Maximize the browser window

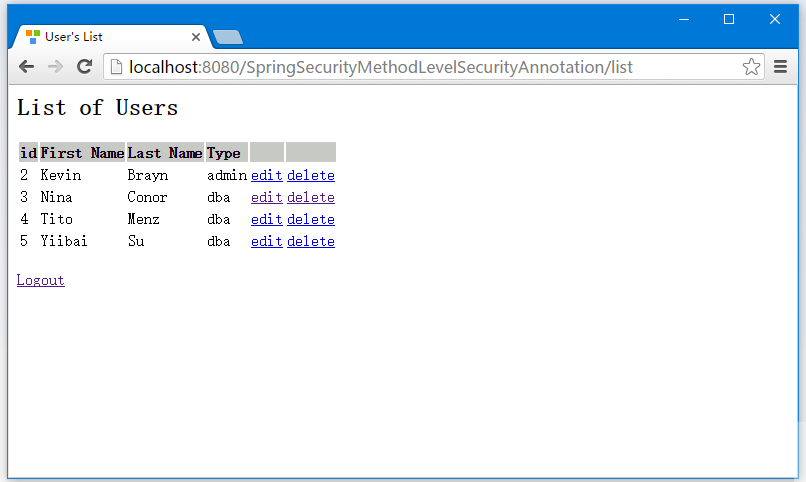729,20
